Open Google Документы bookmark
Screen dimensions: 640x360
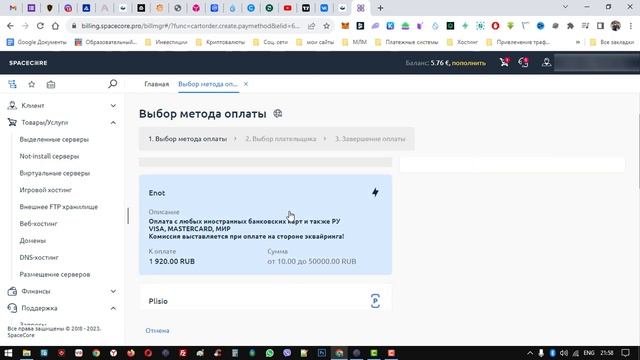[37, 42]
